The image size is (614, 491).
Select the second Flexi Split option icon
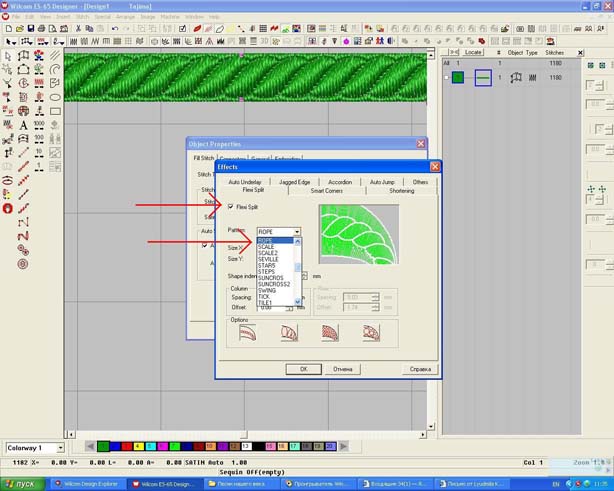pos(289,333)
